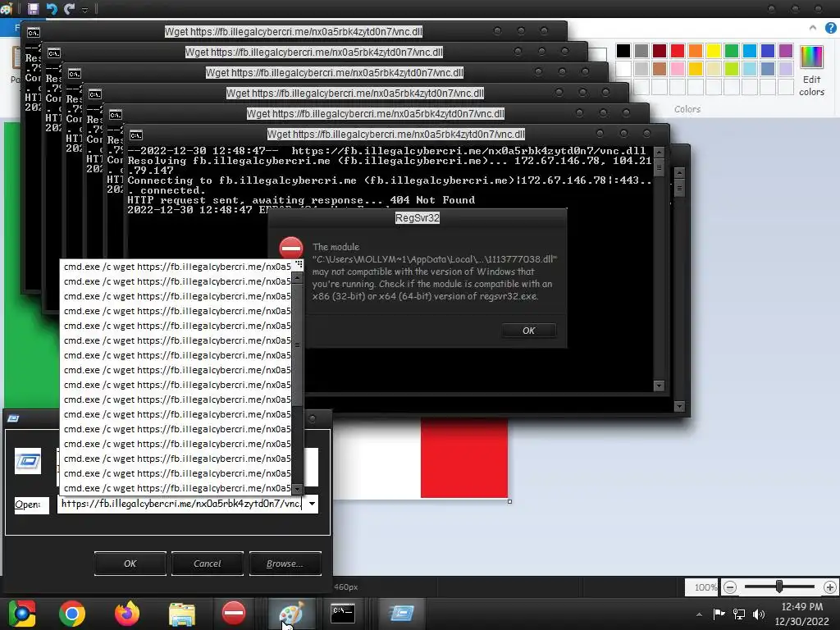Click the network icon in system tray
This screenshot has height=630, width=840.
tap(739, 614)
